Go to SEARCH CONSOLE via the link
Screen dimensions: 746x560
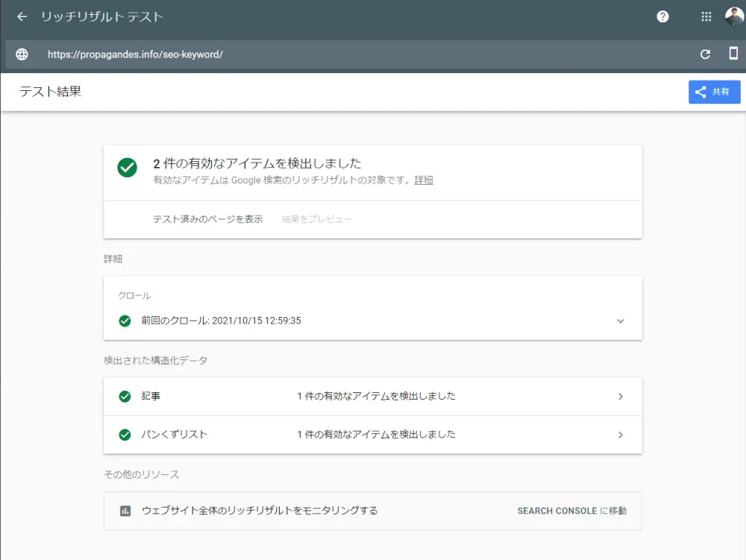571,511
